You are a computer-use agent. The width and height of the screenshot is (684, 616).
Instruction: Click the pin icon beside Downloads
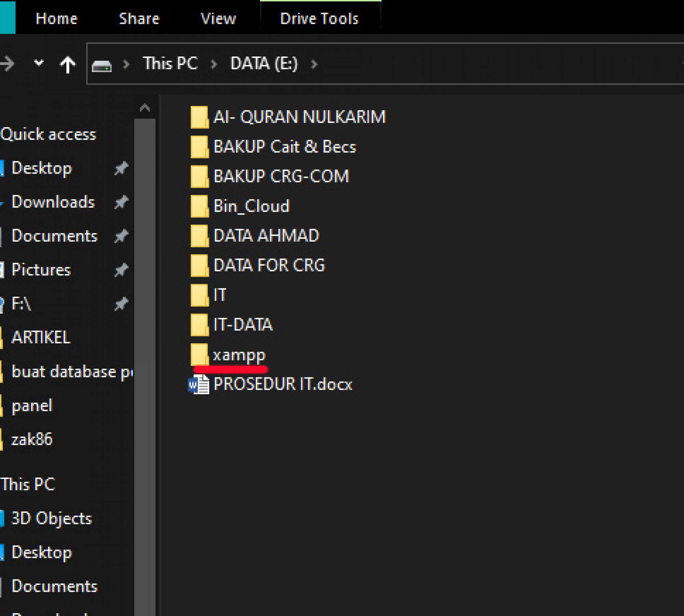pos(121,202)
